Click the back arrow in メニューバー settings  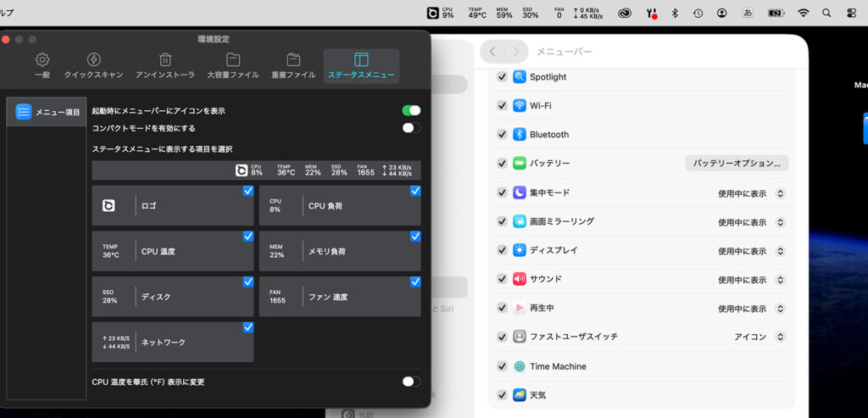click(x=492, y=52)
